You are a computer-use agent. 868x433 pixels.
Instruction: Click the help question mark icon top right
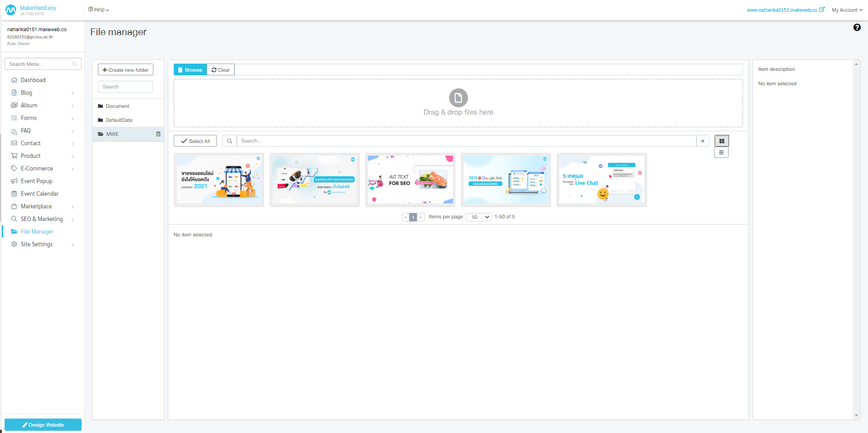point(857,28)
